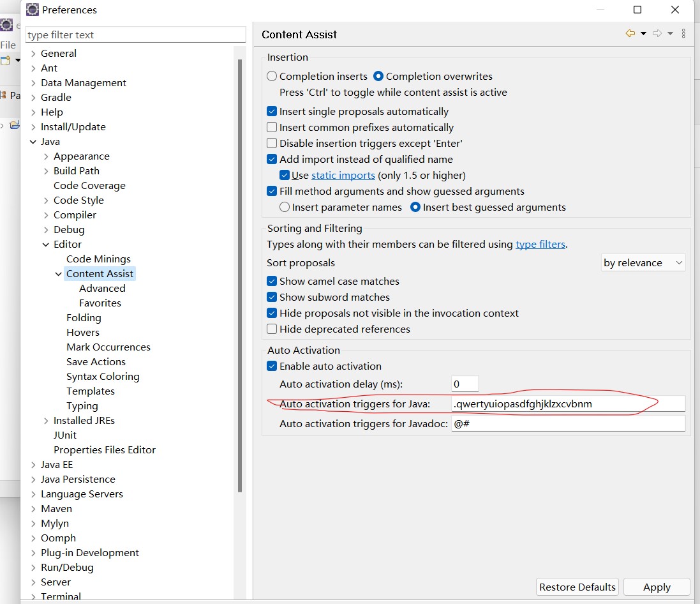Expand the Ant tree node

(33, 68)
